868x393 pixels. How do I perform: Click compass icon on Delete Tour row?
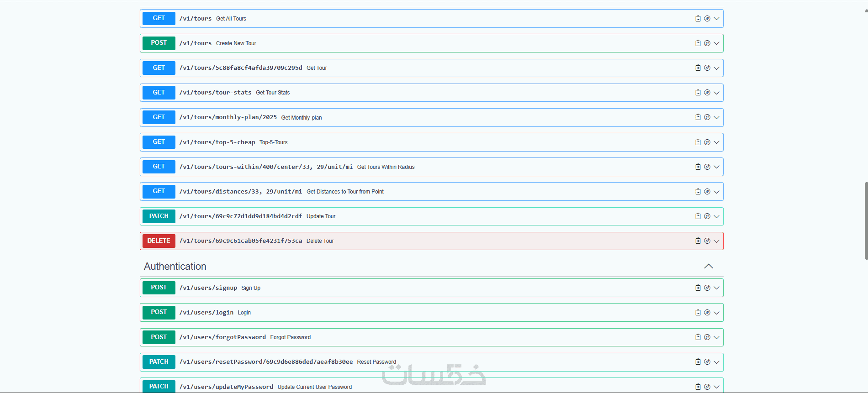pyautogui.click(x=707, y=241)
